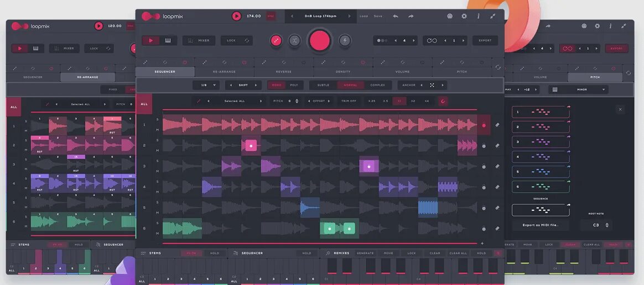Switch to piano keyboard mode in front window
Image resolution: width=644 pixels, height=285 pixels.
pyautogui.click(x=168, y=41)
